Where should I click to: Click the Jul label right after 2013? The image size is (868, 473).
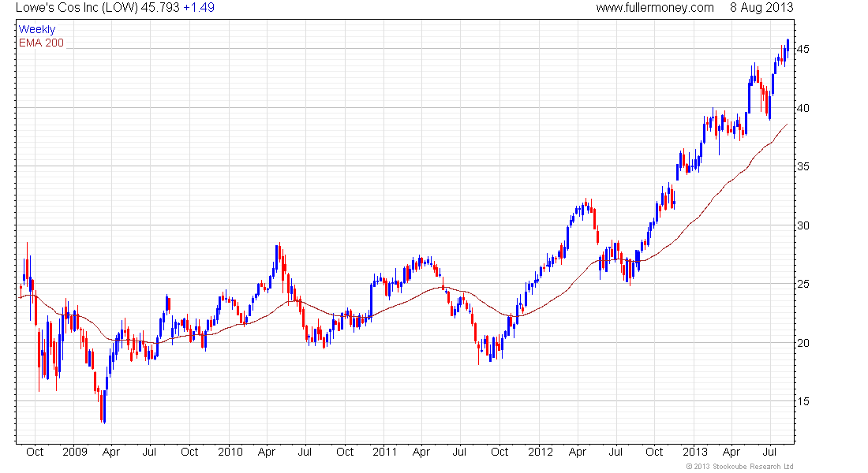(x=770, y=452)
